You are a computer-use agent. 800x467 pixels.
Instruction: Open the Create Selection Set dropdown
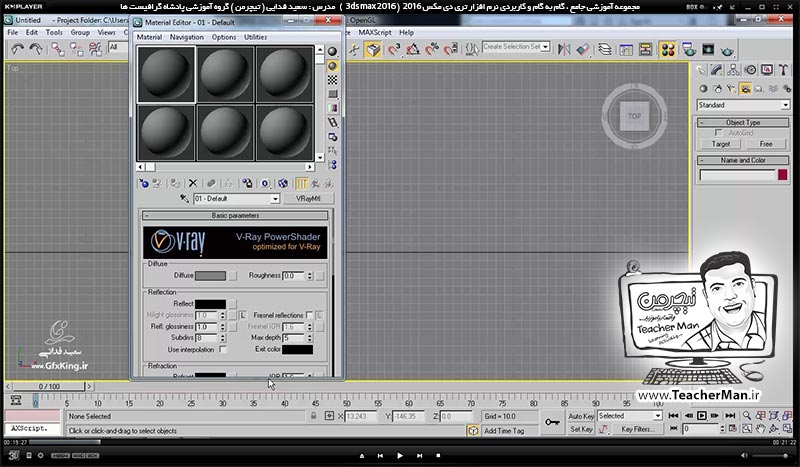tap(545, 46)
